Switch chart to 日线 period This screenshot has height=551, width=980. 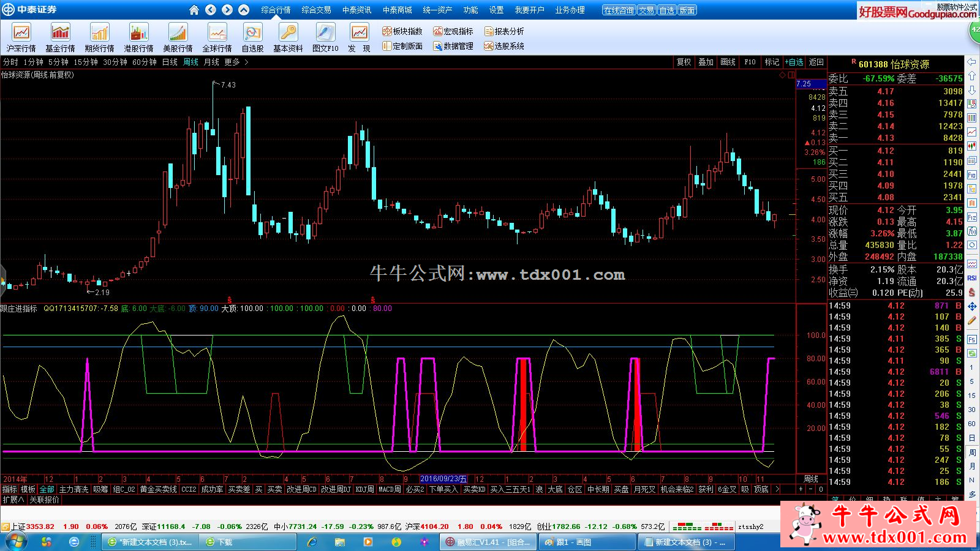[x=170, y=62]
